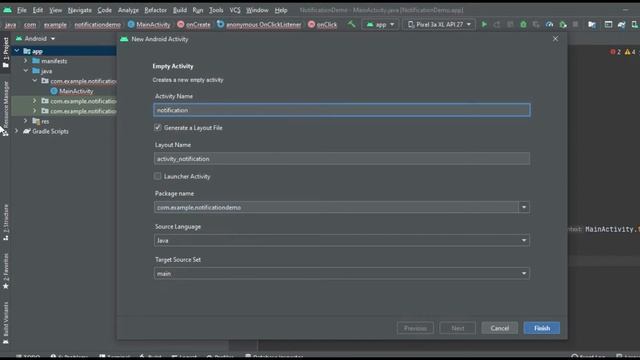640x360 pixels.
Task: Click the disabled Previous button
Action: click(x=415, y=328)
